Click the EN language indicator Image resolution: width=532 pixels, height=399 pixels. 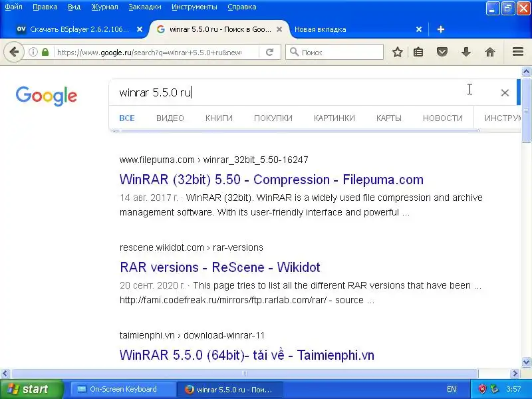[x=452, y=389]
